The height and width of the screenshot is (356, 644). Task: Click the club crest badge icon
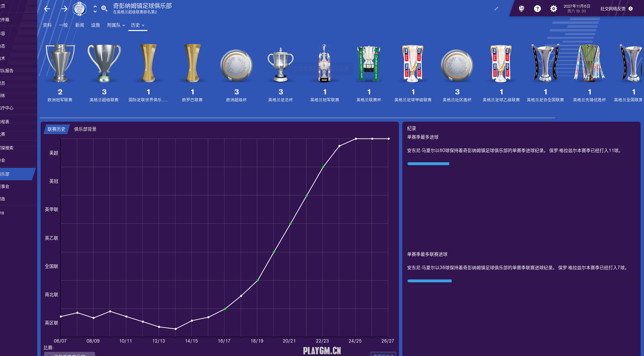click(x=80, y=9)
